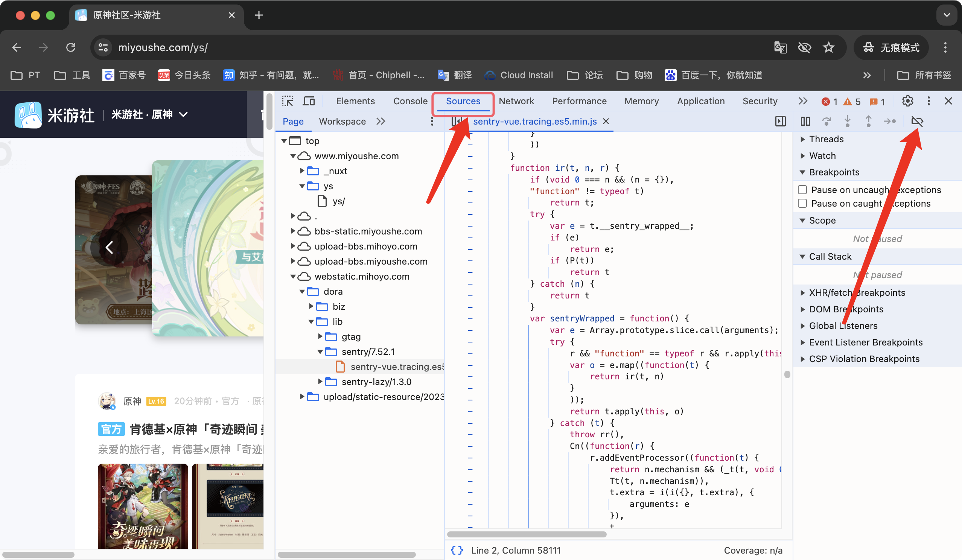Open the 知乎 bookmark
962x560 pixels.
(270, 75)
